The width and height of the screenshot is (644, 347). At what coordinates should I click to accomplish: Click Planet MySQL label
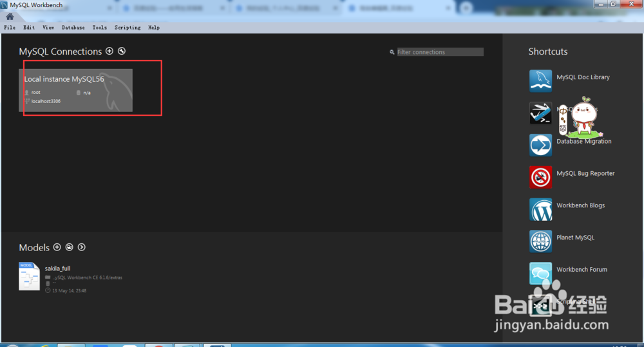tap(575, 238)
